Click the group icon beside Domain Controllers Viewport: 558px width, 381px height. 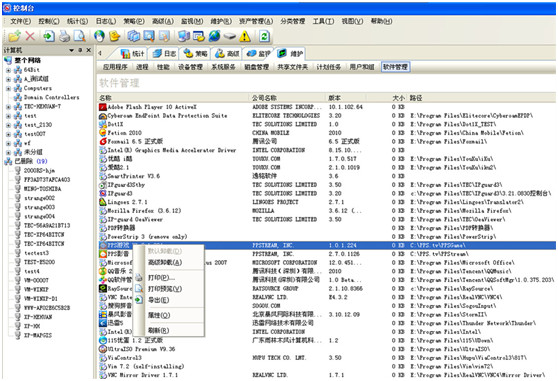click(x=18, y=97)
